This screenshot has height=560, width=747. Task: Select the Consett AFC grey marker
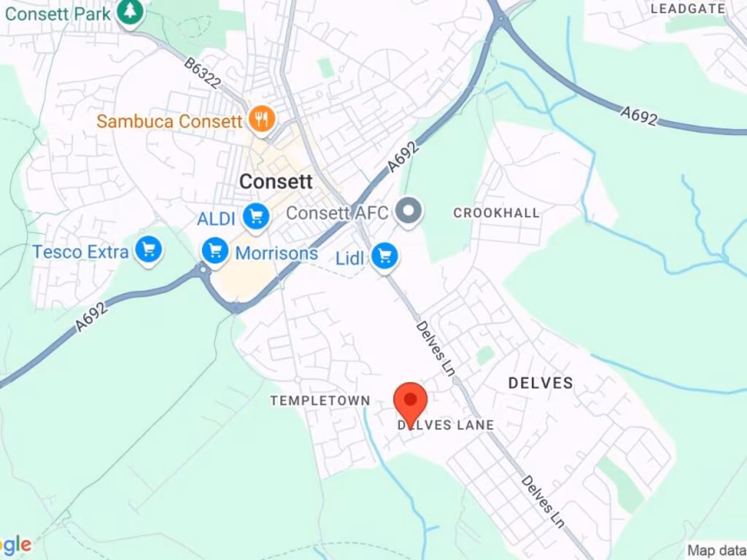(409, 211)
